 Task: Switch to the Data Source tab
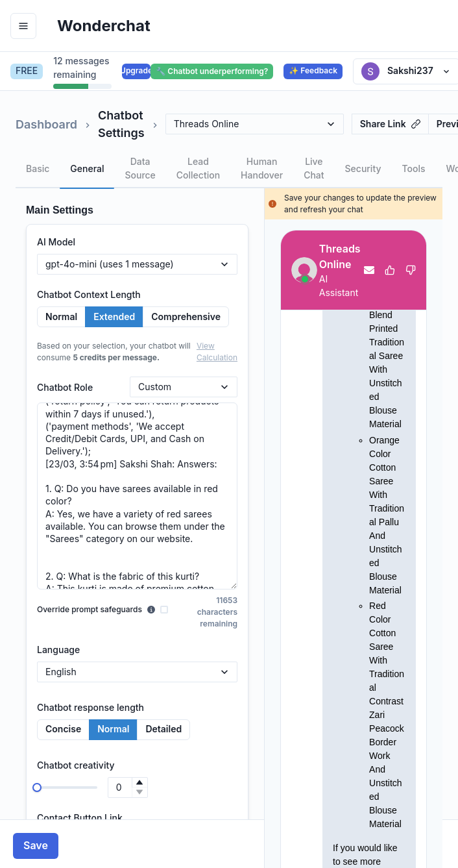[140, 168]
